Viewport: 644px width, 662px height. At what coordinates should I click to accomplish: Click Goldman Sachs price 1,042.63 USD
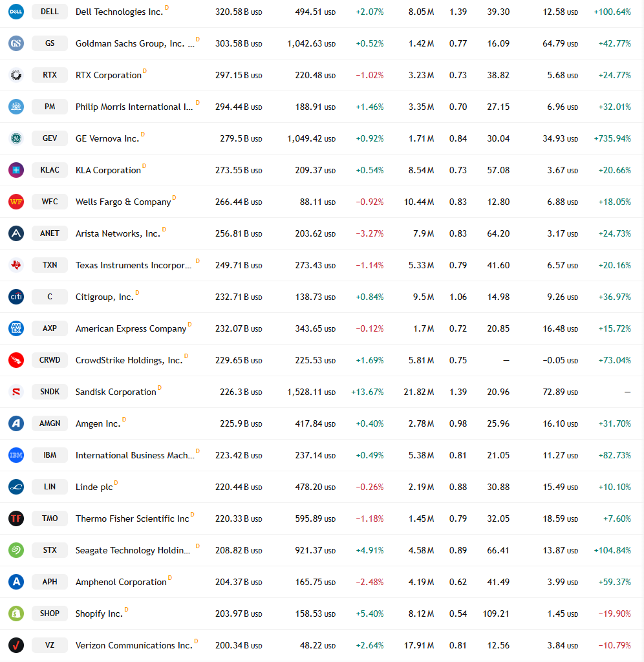311,43
